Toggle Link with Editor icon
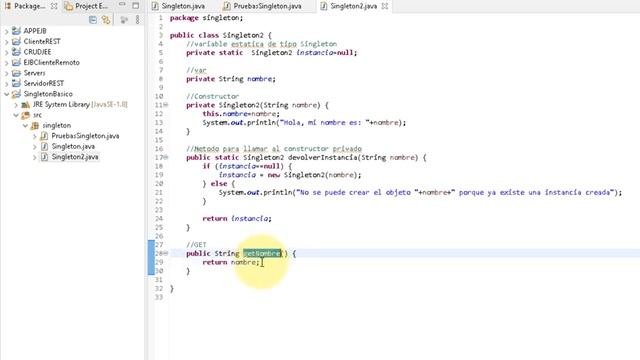The image size is (640, 360). 106,20
